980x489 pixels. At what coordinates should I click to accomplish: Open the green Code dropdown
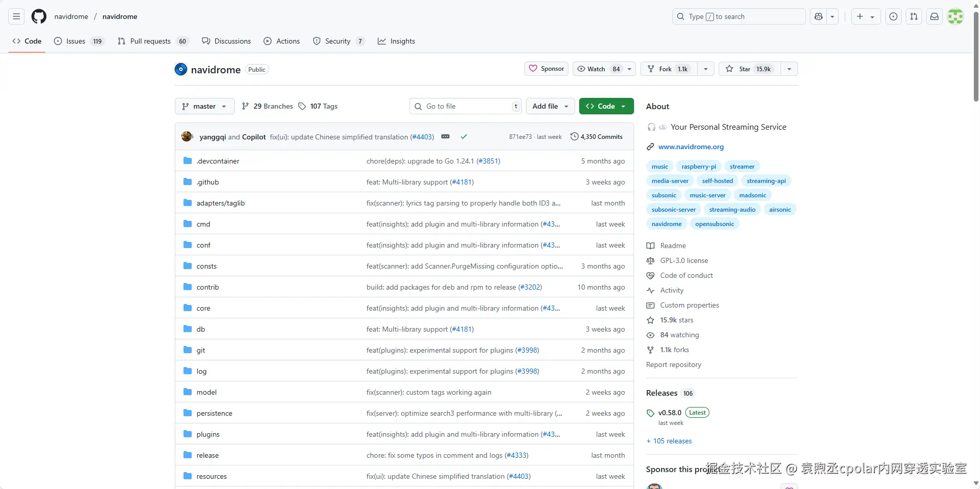pos(606,106)
